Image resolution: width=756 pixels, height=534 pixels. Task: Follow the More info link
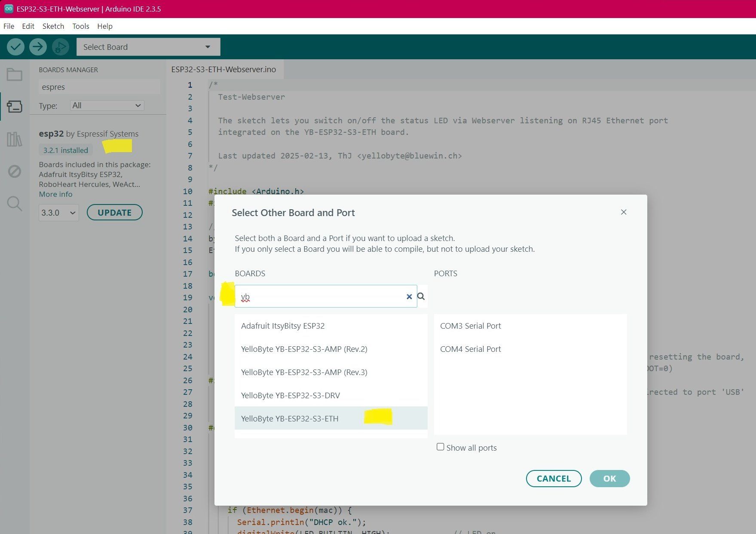point(55,194)
